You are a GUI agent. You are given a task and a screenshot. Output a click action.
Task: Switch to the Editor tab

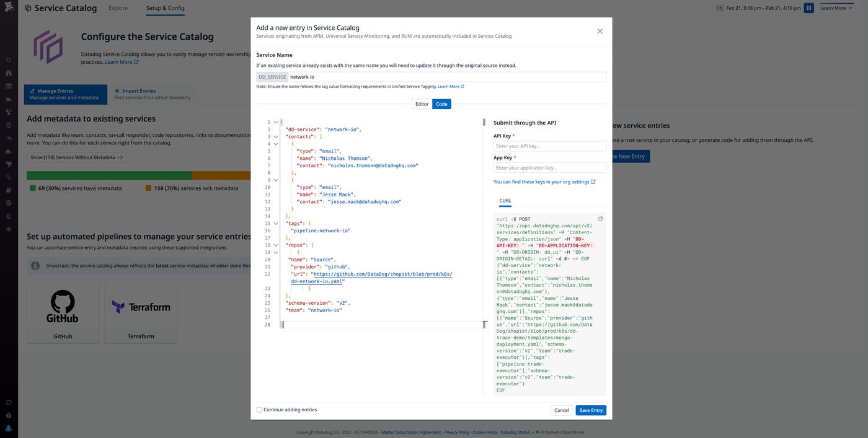point(422,103)
